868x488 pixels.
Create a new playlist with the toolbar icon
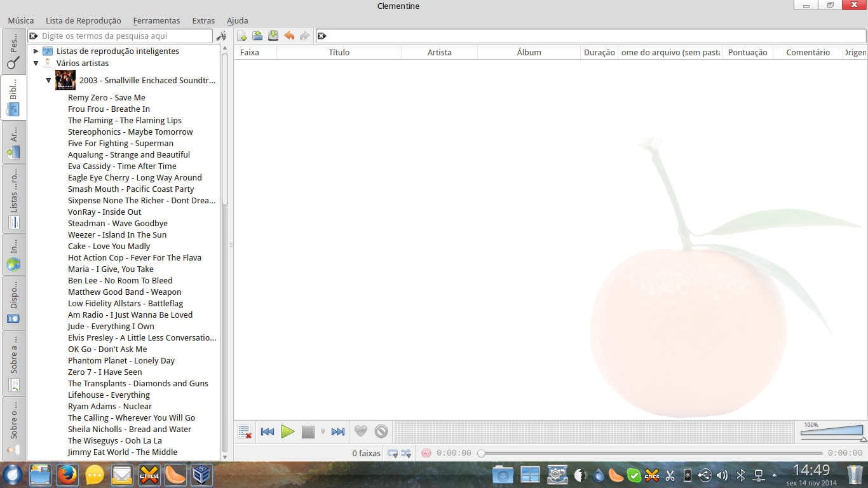click(x=242, y=36)
